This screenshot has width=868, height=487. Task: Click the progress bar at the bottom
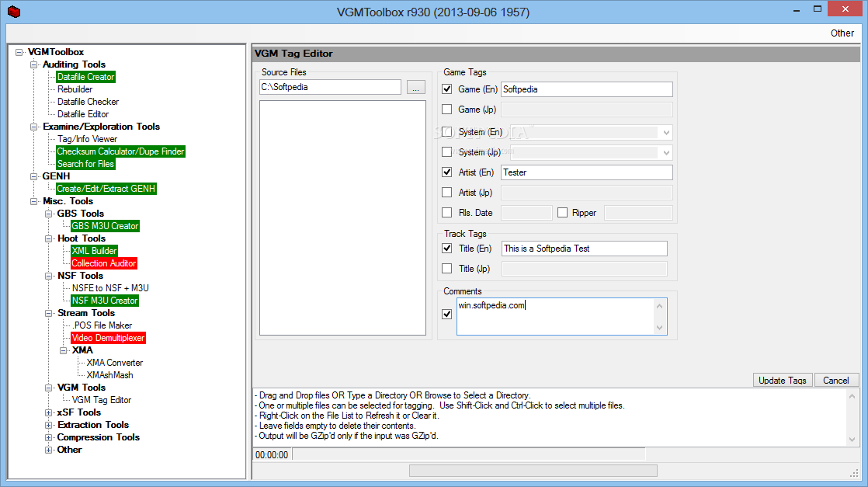click(x=533, y=471)
